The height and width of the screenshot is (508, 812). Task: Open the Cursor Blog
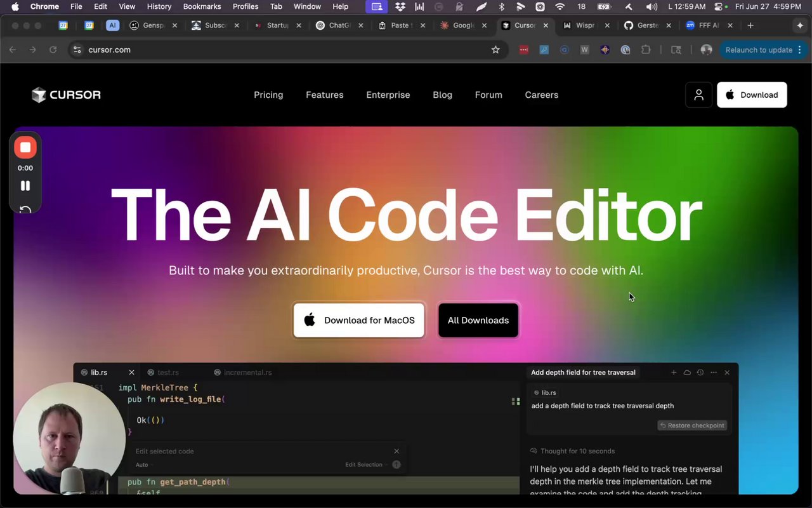click(443, 95)
